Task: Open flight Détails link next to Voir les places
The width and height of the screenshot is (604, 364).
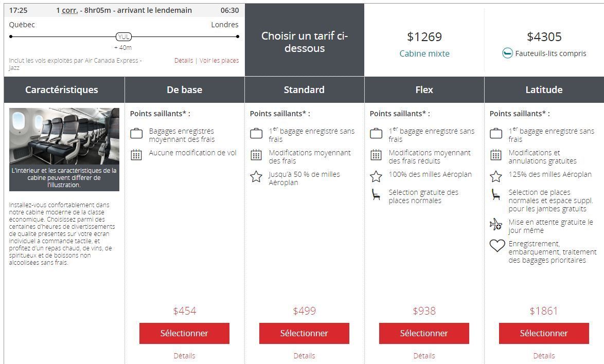Action: [184, 61]
